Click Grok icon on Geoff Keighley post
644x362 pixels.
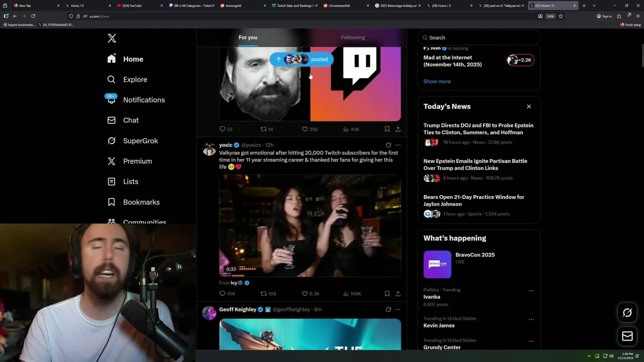[388, 309]
